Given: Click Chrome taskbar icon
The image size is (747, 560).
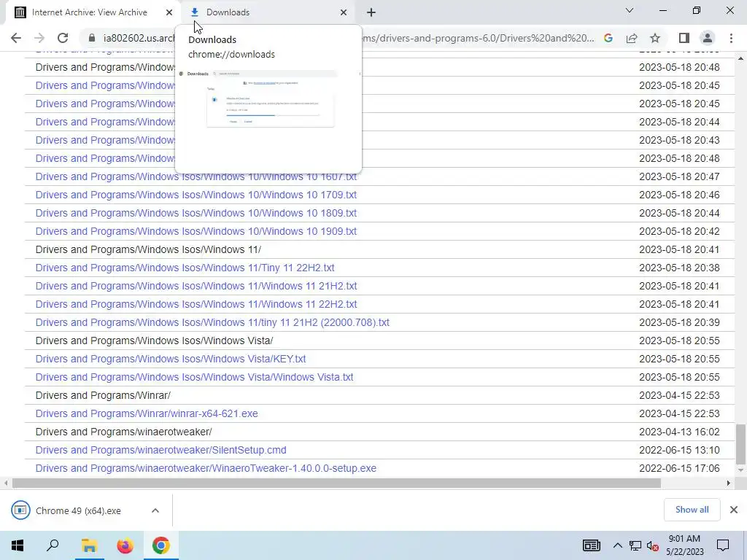Looking at the screenshot, I should pos(161,545).
